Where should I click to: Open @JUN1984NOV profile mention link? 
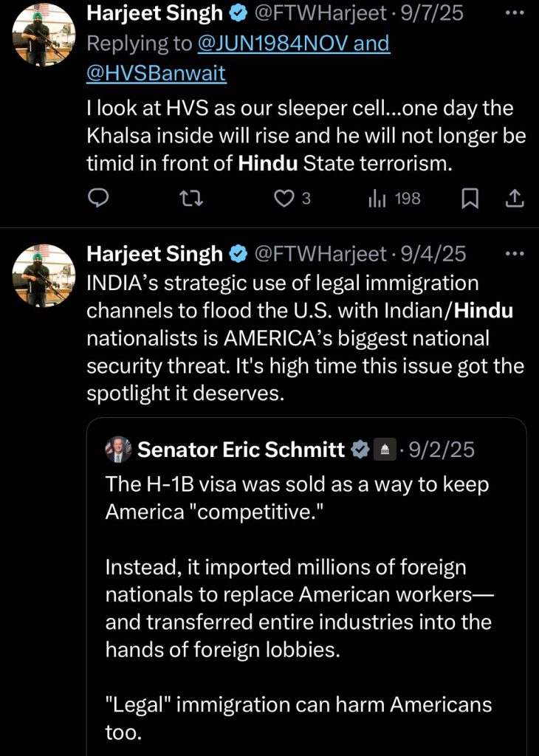pyautogui.click(x=293, y=44)
